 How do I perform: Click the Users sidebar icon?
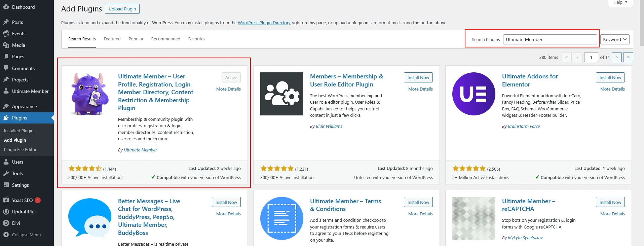click(6, 162)
